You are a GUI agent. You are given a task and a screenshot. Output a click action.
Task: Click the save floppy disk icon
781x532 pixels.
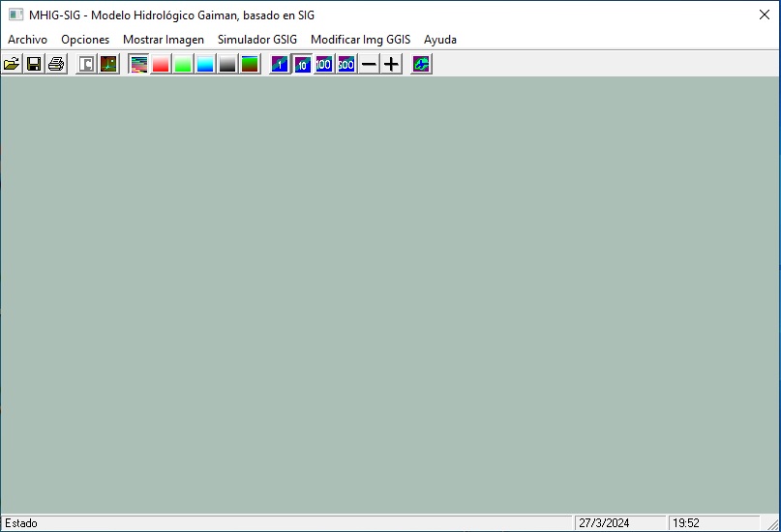(x=34, y=64)
